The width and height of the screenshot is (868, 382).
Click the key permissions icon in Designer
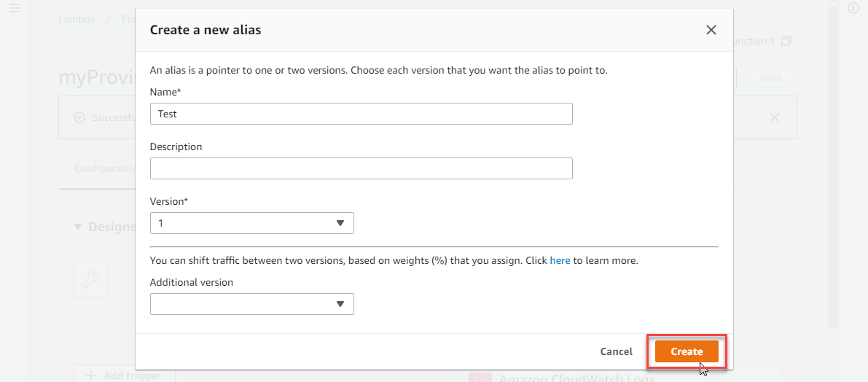point(92,279)
